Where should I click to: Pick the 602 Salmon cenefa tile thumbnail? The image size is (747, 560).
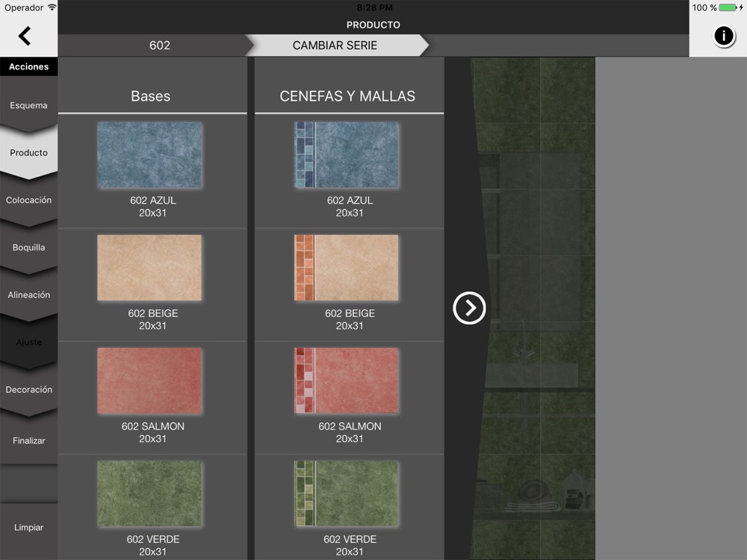pos(347,381)
